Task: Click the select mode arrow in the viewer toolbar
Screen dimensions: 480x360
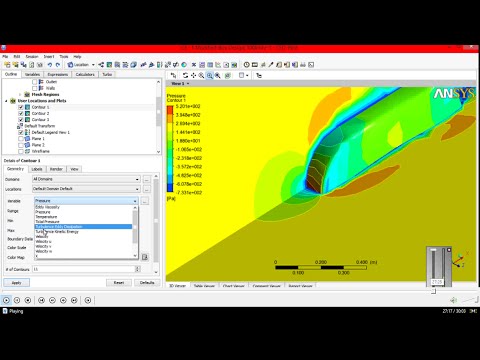Action: [x=173, y=76]
